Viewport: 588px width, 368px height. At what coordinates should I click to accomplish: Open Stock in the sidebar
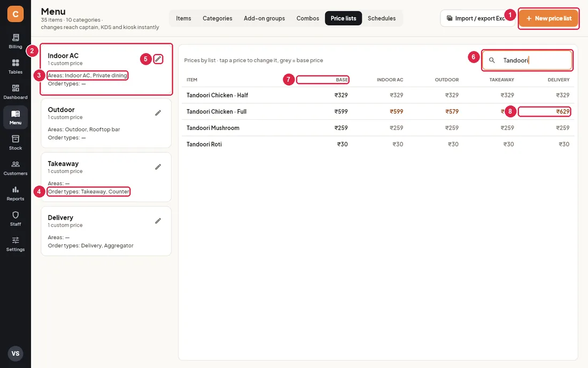coord(16,143)
